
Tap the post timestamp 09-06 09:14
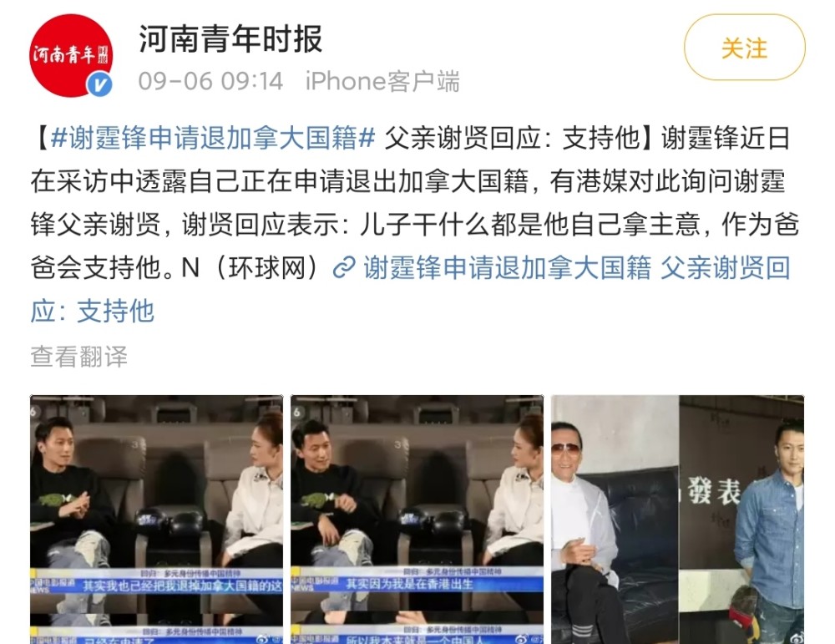[210, 82]
